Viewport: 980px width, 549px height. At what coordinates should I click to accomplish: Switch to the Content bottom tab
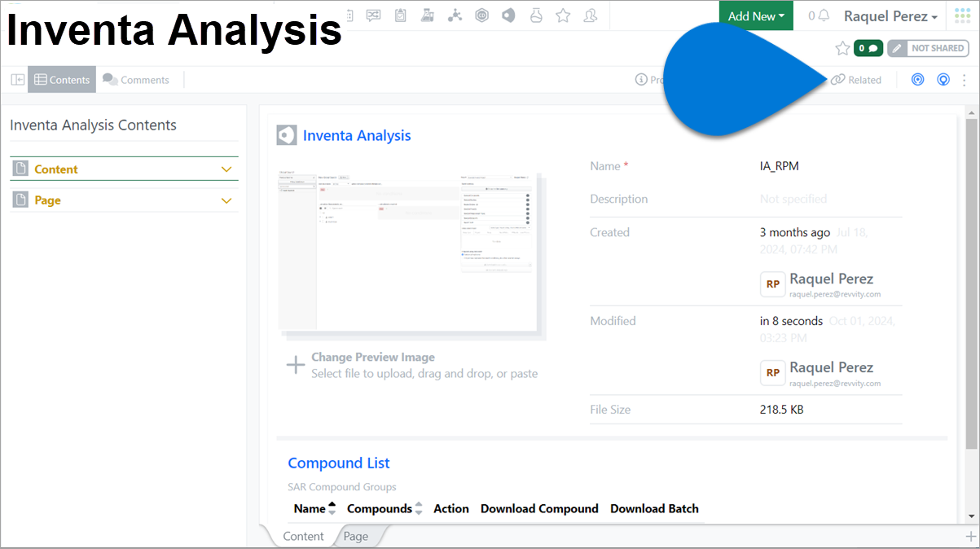click(x=303, y=536)
